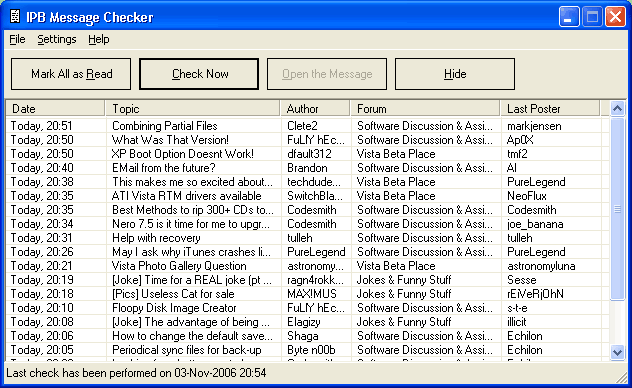Click the IPB Message Checker title bar icon
632x388 pixels.
tap(15, 17)
